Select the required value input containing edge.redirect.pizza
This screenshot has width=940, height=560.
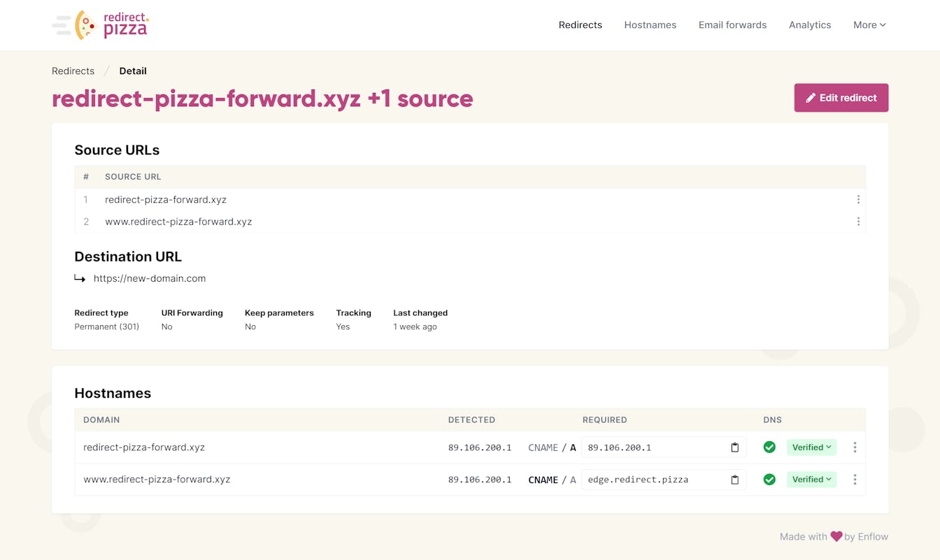click(x=650, y=480)
